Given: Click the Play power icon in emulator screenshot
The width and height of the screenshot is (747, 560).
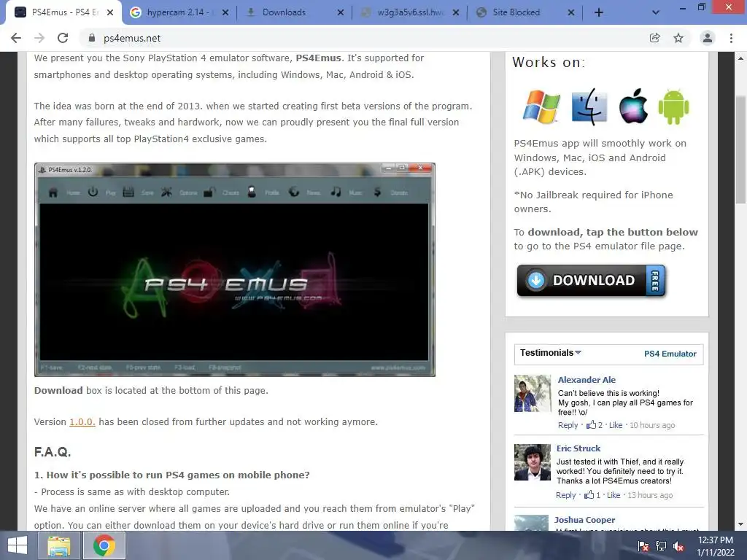Looking at the screenshot, I should [x=93, y=192].
